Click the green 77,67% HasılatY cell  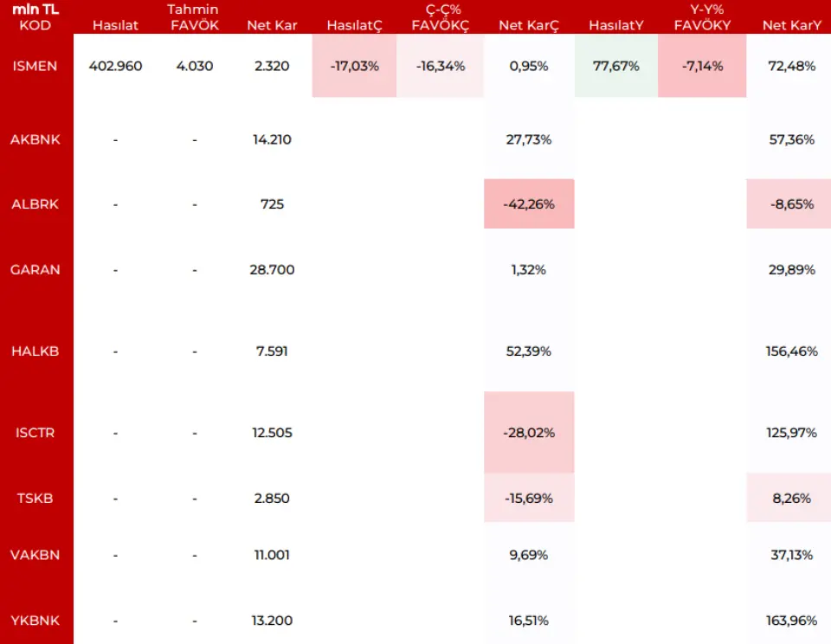click(x=615, y=66)
